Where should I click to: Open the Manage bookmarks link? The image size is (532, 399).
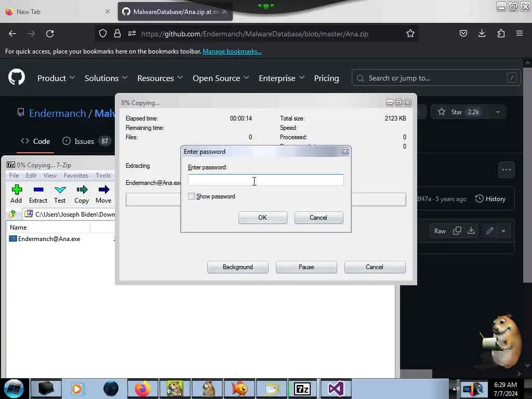(232, 51)
